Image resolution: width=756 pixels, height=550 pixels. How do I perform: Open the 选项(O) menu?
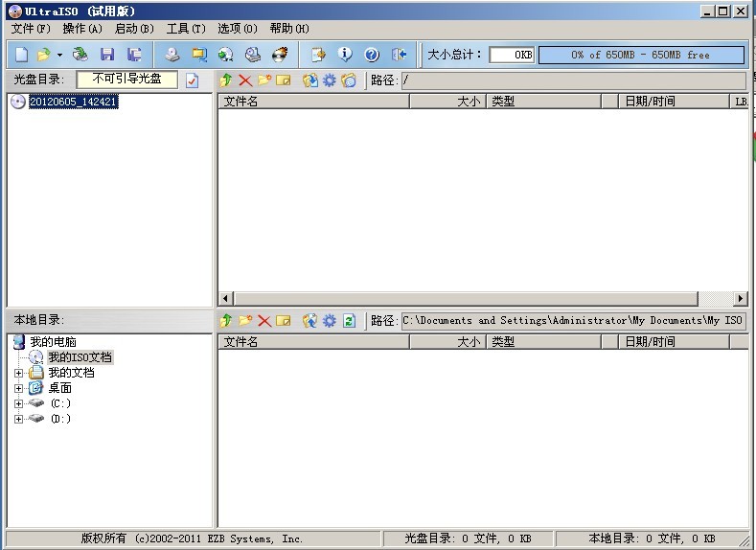pyautogui.click(x=238, y=29)
